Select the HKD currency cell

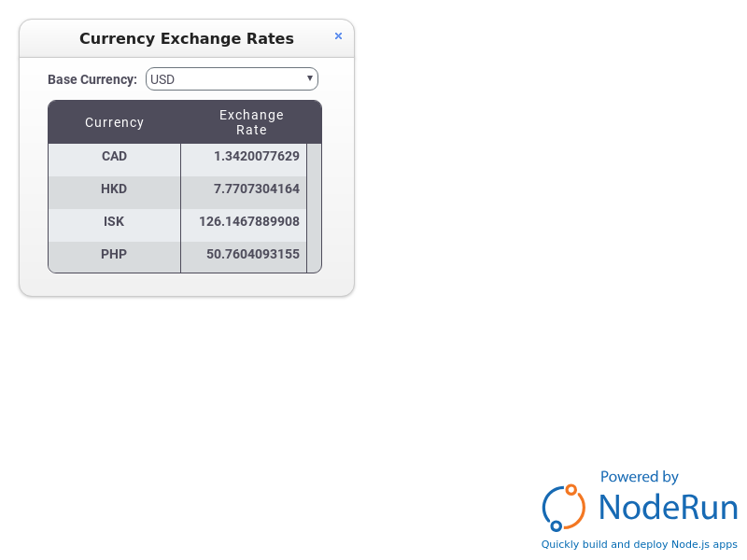click(115, 189)
